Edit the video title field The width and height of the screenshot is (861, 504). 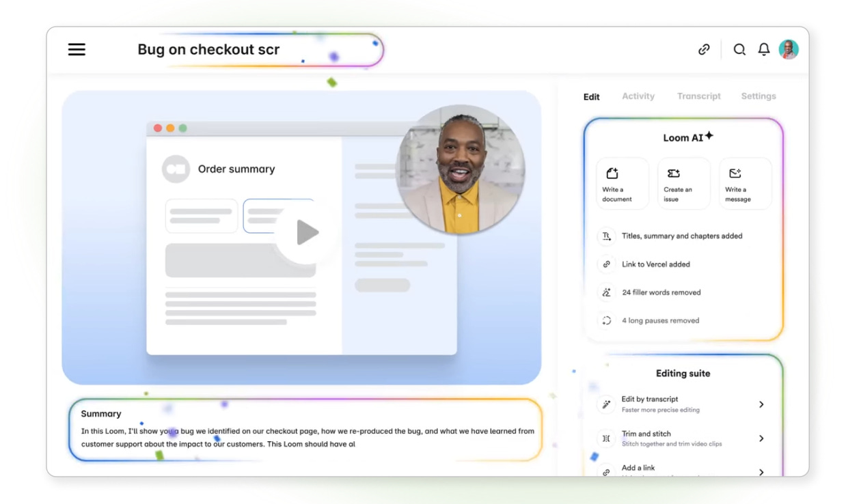pyautogui.click(x=260, y=50)
